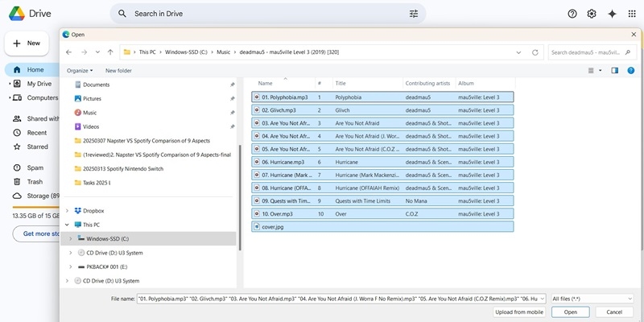Unpin Documents via pin icon
Viewport: 644px width, 322px height.
tap(233, 85)
